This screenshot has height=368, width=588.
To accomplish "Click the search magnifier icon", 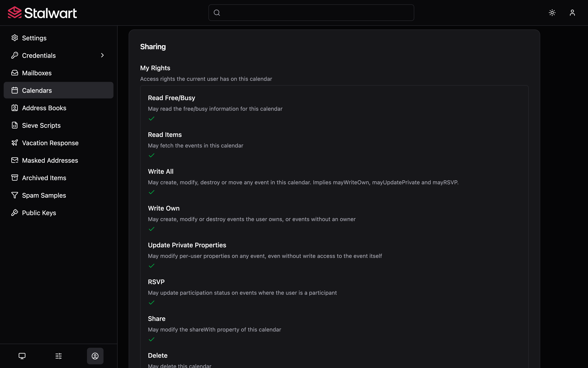I will click(217, 13).
